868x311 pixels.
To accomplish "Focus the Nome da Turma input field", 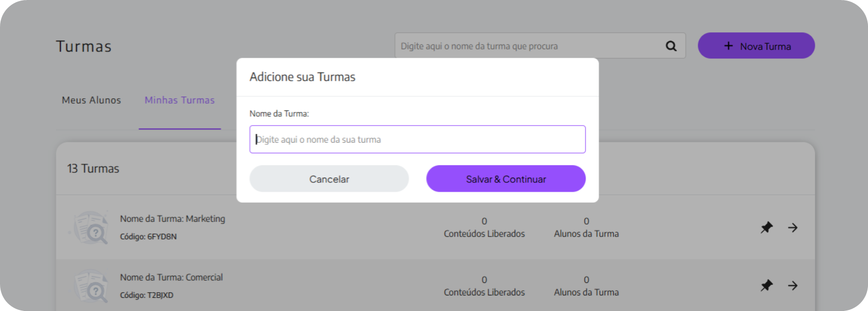I will pyautogui.click(x=417, y=139).
